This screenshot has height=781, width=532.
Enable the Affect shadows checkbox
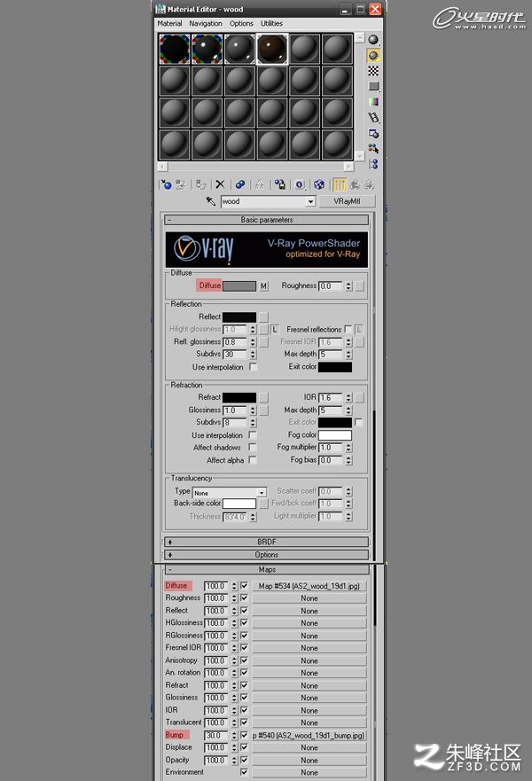pyautogui.click(x=253, y=448)
